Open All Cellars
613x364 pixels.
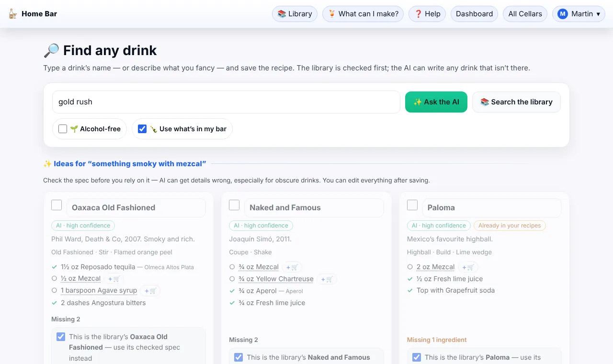[x=525, y=14]
